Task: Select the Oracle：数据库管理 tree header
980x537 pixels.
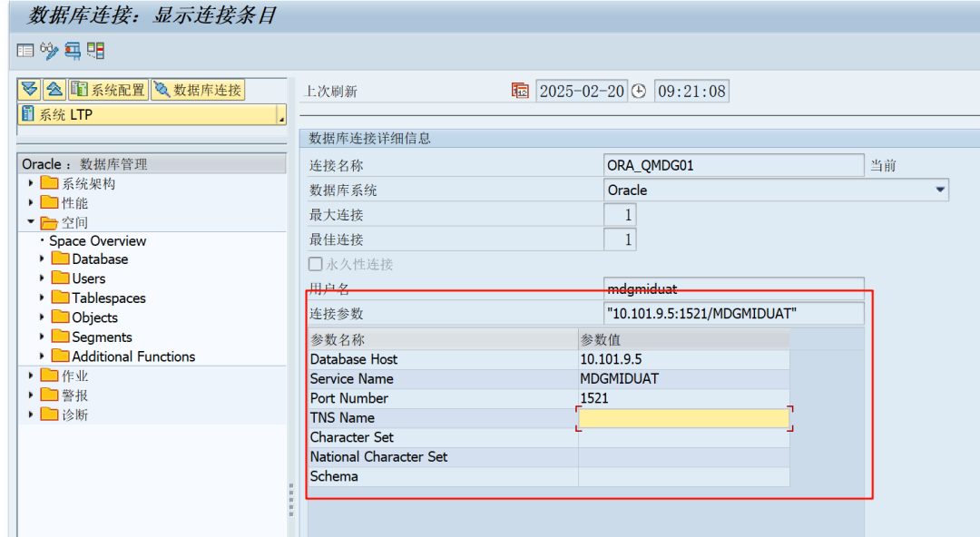Action: [152, 164]
